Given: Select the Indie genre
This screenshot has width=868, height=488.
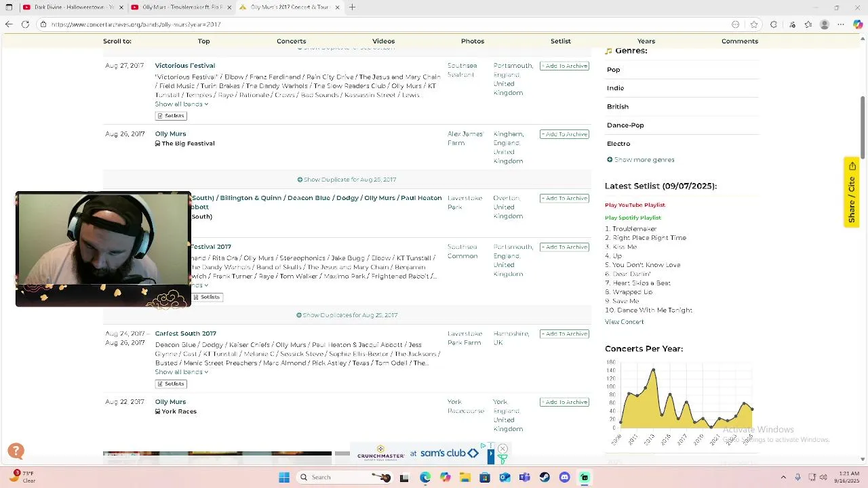Looking at the screenshot, I should click(x=615, y=88).
